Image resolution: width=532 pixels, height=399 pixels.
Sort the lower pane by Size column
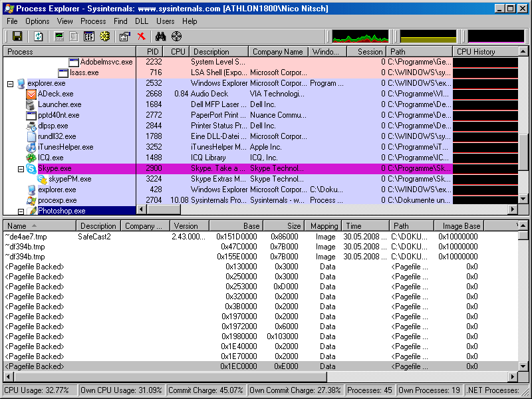(285, 226)
